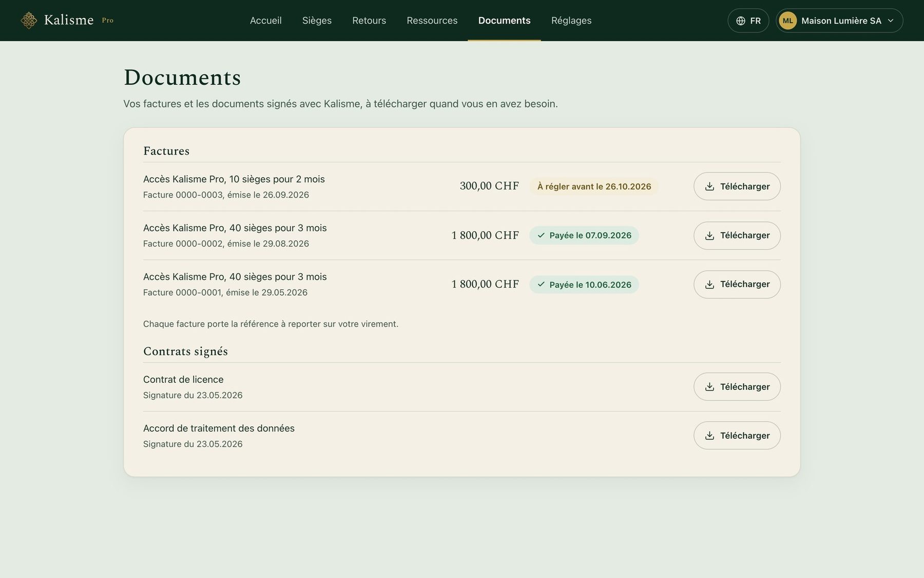Click the 'Payée le 10.06.2026' status badge
The width and height of the screenshot is (924, 578).
pyautogui.click(x=584, y=285)
